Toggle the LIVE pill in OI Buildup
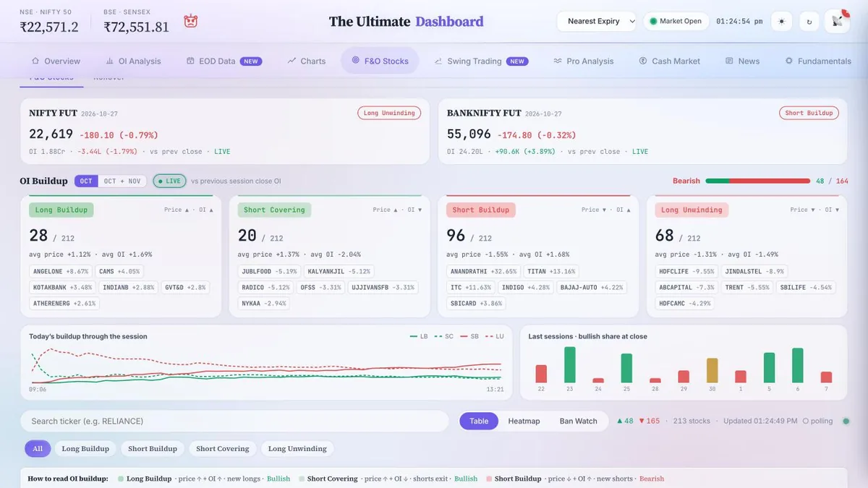Viewport: 868px width, 488px height. [x=169, y=181]
